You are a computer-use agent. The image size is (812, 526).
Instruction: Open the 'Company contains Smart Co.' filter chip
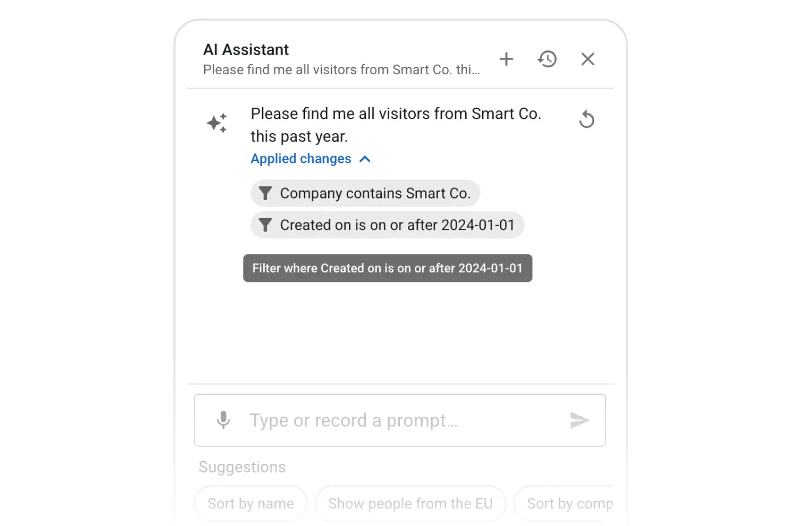365,193
